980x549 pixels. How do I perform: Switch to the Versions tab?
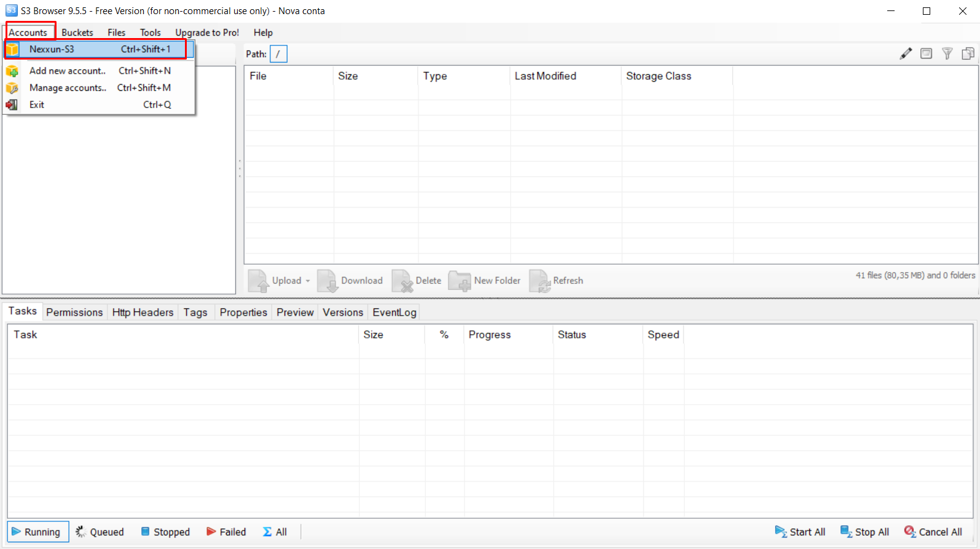[x=343, y=313]
